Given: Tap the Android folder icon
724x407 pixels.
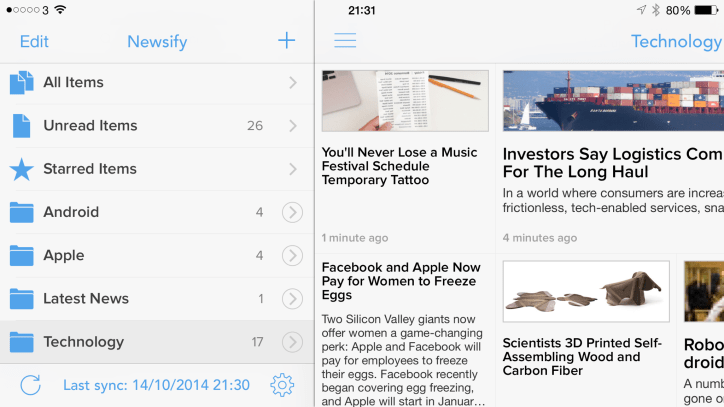Looking at the screenshot, I should [21, 212].
